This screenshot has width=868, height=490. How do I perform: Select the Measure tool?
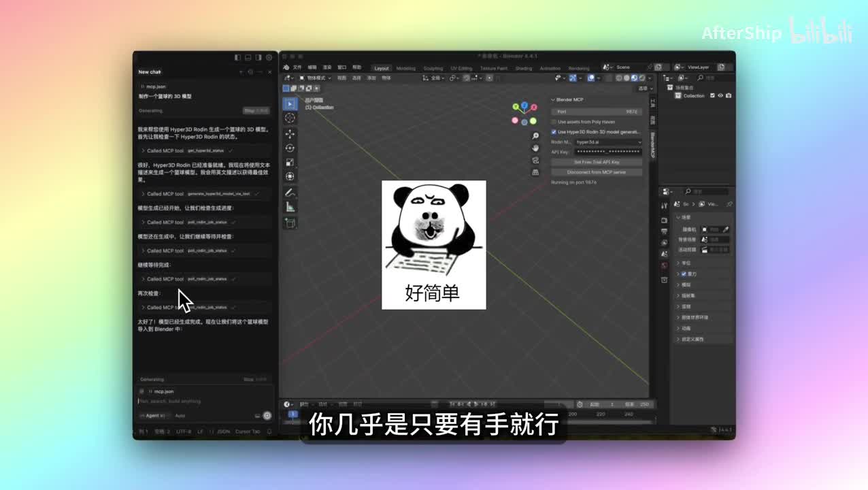click(290, 207)
